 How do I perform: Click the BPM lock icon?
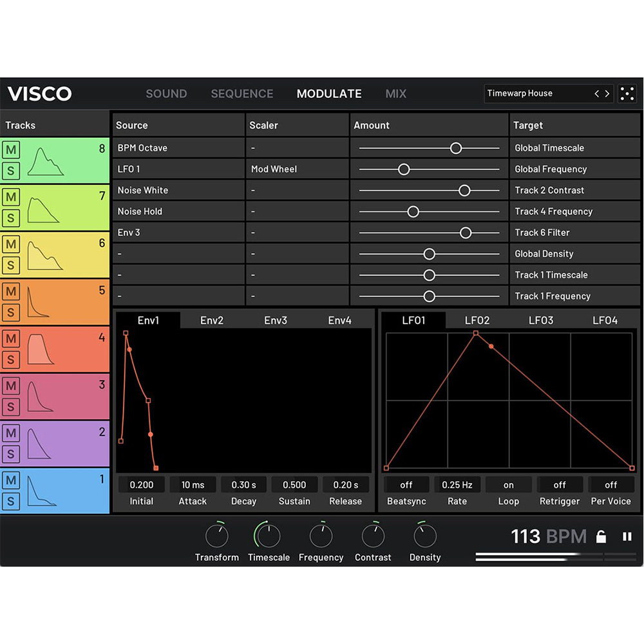tap(601, 536)
